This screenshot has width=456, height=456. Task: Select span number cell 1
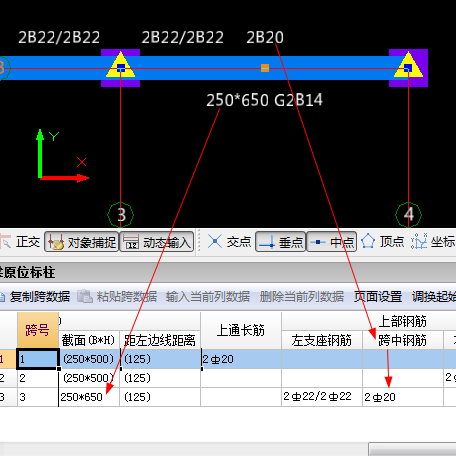click(38, 359)
